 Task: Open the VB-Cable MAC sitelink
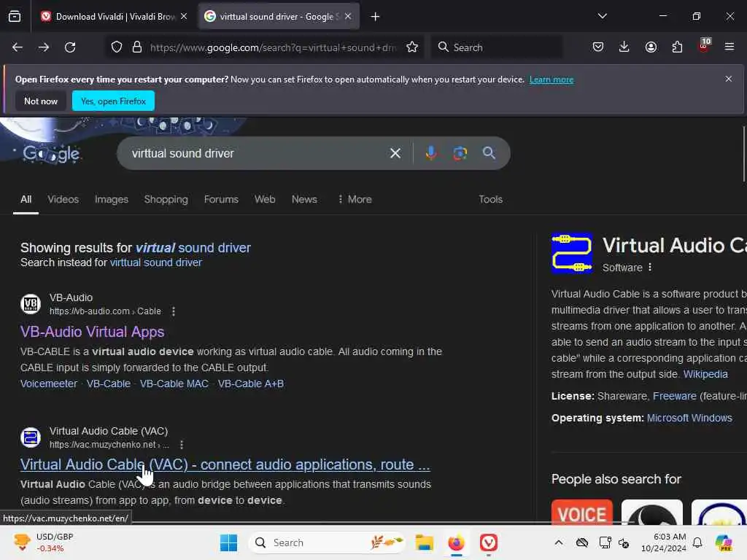coord(174,384)
